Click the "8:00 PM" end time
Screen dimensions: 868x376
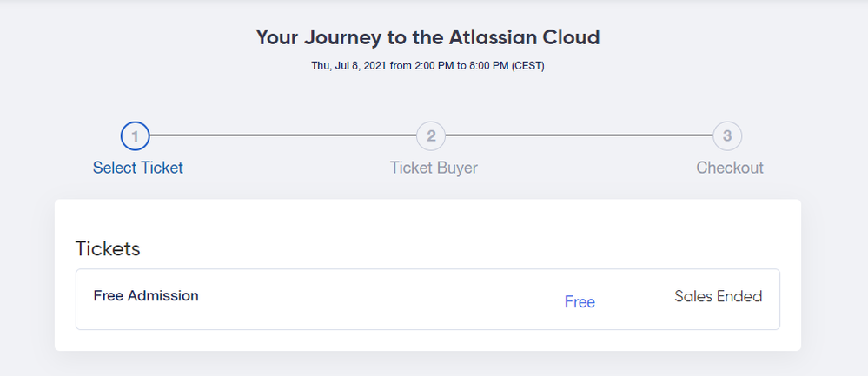[491, 66]
